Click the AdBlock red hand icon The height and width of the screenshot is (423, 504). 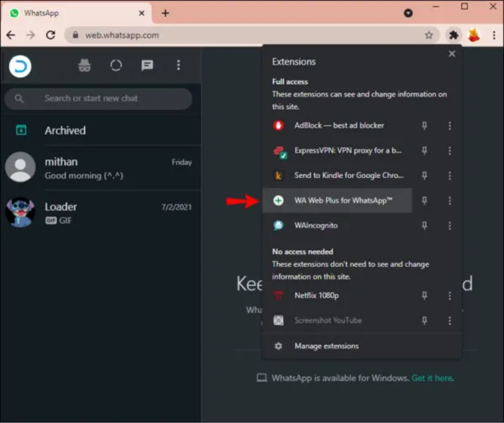point(278,125)
